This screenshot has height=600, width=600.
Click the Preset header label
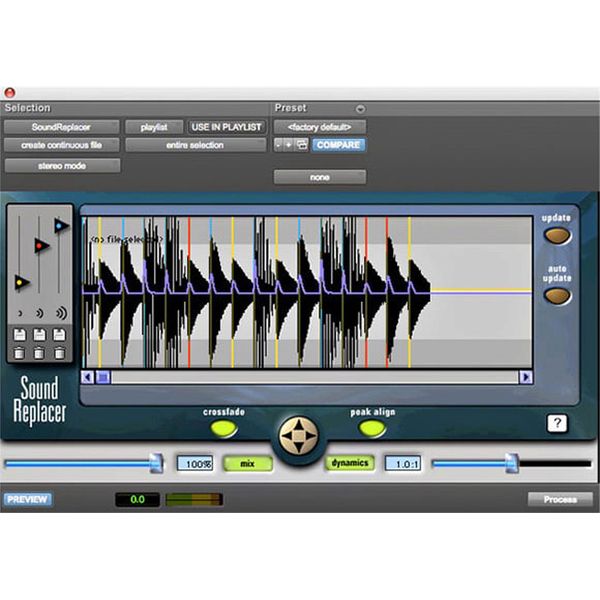[x=290, y=108]
